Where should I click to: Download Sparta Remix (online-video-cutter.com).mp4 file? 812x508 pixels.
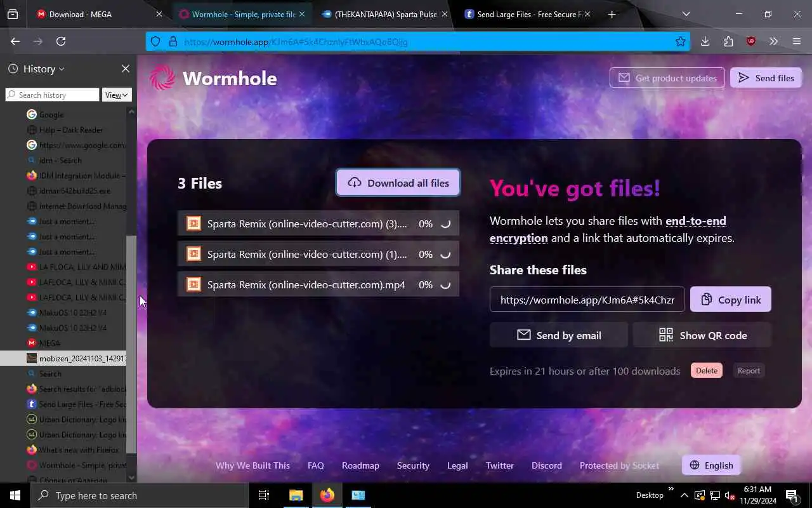pyautogui.click(x=318, y=284)
